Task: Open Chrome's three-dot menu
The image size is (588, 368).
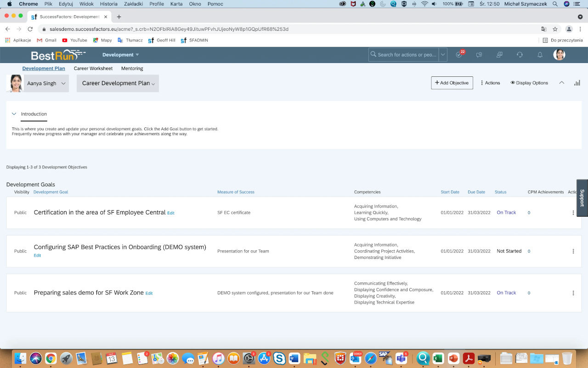Action: pyautogui.click(x=581, y=29)
